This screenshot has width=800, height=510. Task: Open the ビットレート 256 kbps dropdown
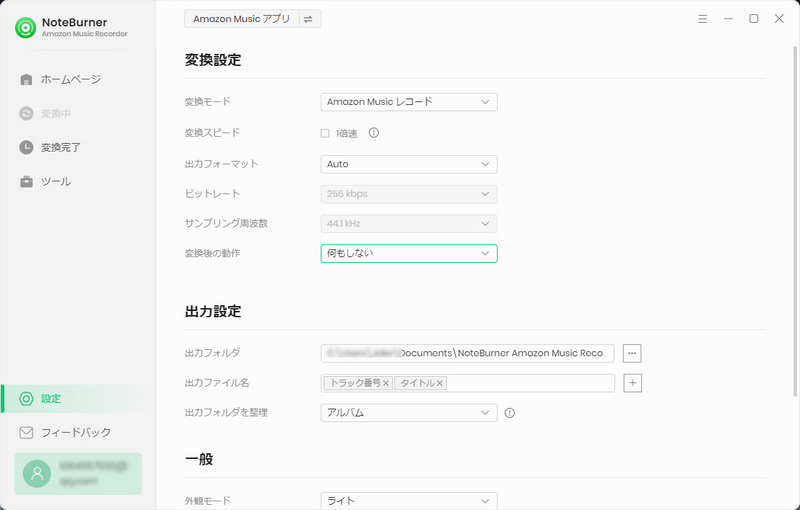tap(409, 194)
